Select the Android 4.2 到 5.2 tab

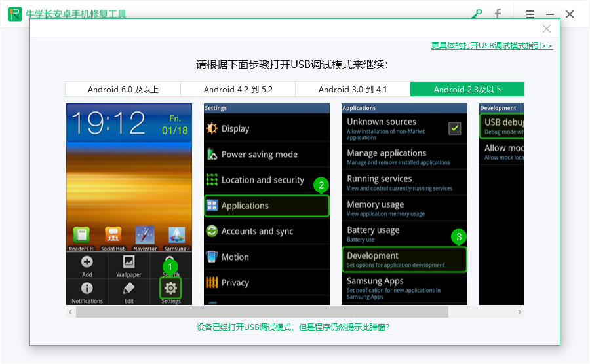click(x=238, y=90)
